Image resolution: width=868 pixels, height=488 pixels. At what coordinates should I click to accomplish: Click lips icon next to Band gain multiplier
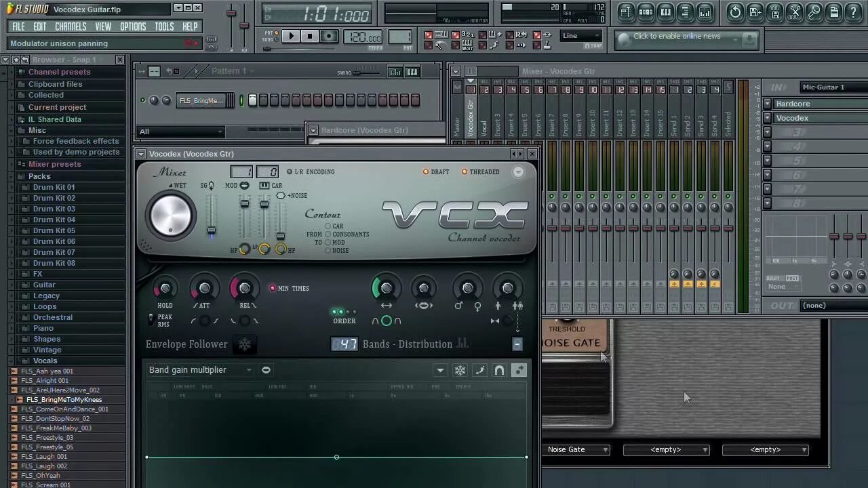pyautogui.click(x=266, y=370)
